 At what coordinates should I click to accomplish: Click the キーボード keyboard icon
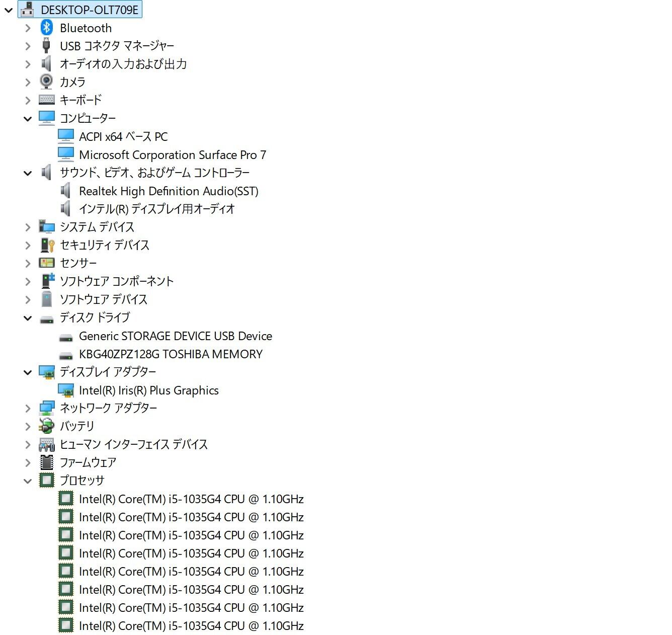click(x=47, y=100)
